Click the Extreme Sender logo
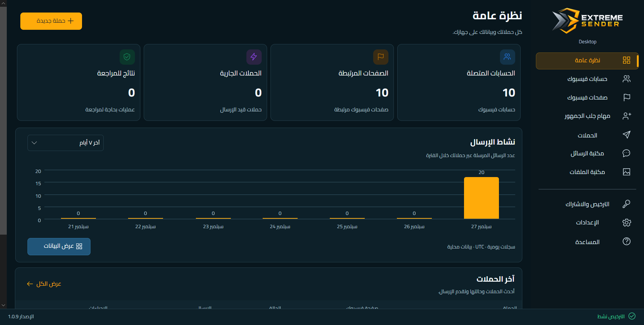The image size is (644, 325). click(587, 21)
